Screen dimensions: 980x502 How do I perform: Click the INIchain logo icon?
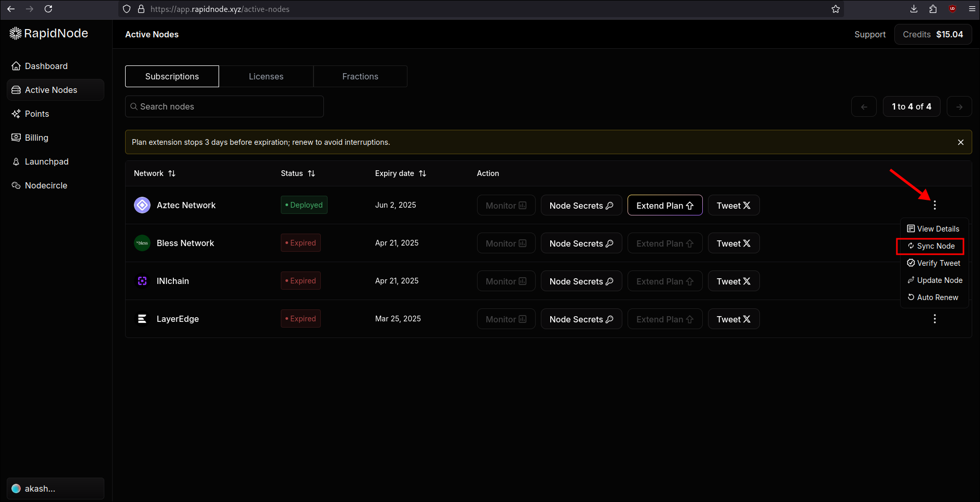(142, 281)
